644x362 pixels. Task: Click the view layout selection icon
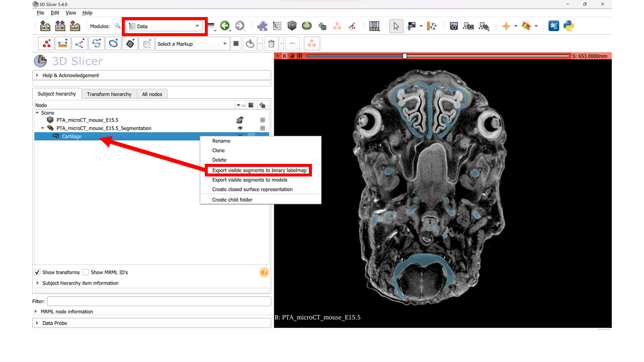point(374,26)
